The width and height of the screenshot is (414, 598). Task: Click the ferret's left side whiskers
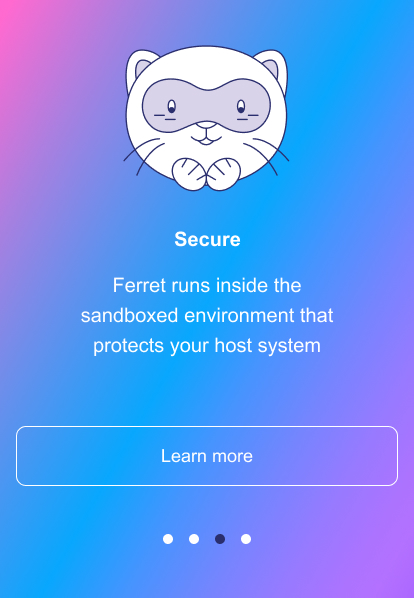point(143,156)
